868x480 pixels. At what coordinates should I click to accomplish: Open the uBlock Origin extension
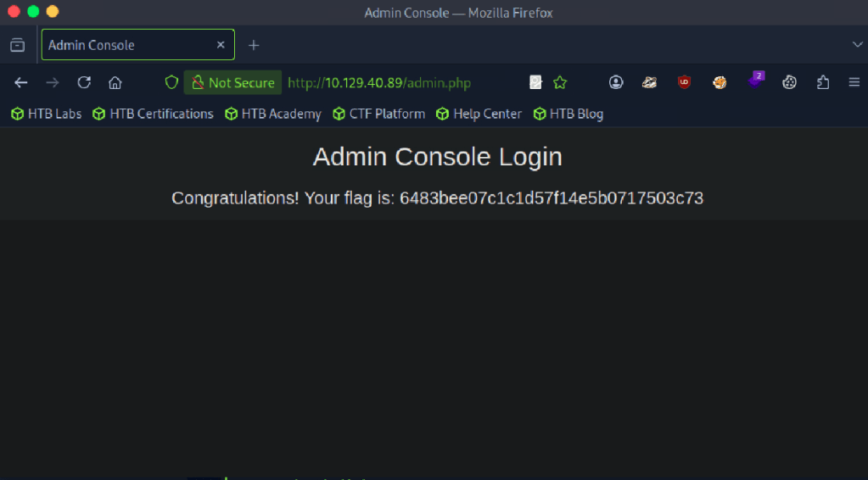click(684, 82)
